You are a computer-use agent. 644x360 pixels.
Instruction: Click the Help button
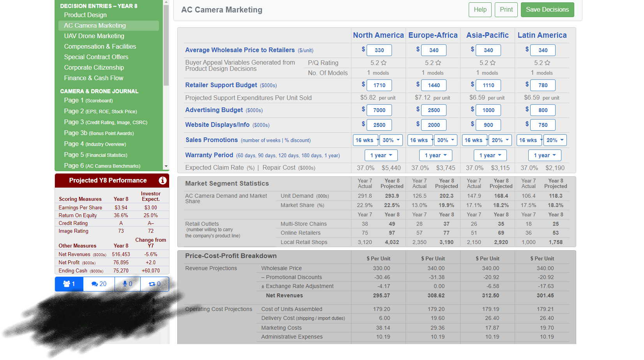coord(480,10)
